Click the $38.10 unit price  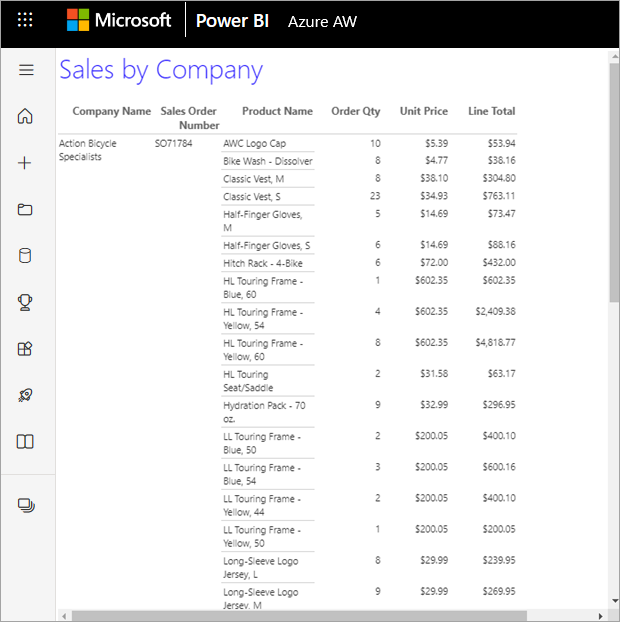click(x=434, y=178)
